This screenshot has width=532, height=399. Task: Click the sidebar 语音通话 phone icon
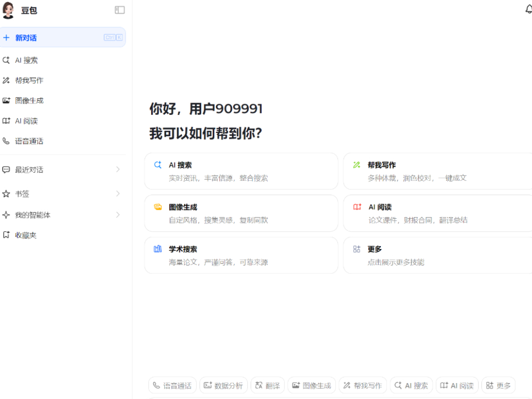click(6, 141)
